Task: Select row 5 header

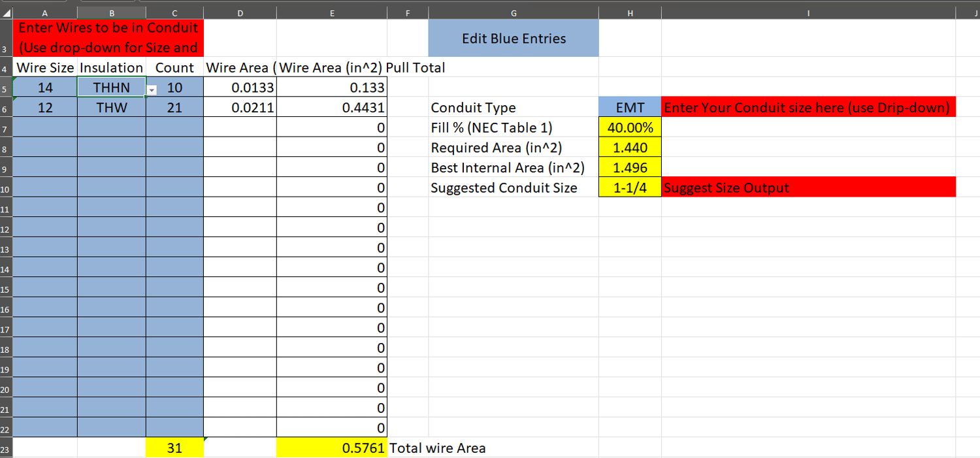Action: click(6, 88)
